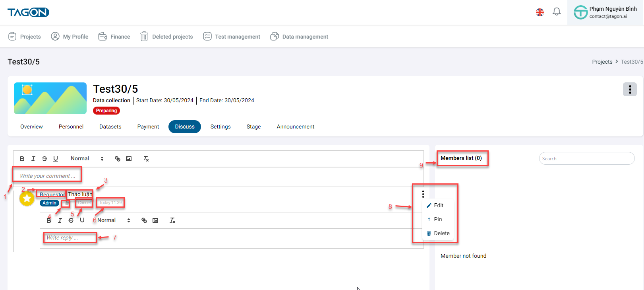Select Pin from the comment menu
Viewport: 644px width, 290px height.
(437, 219)
